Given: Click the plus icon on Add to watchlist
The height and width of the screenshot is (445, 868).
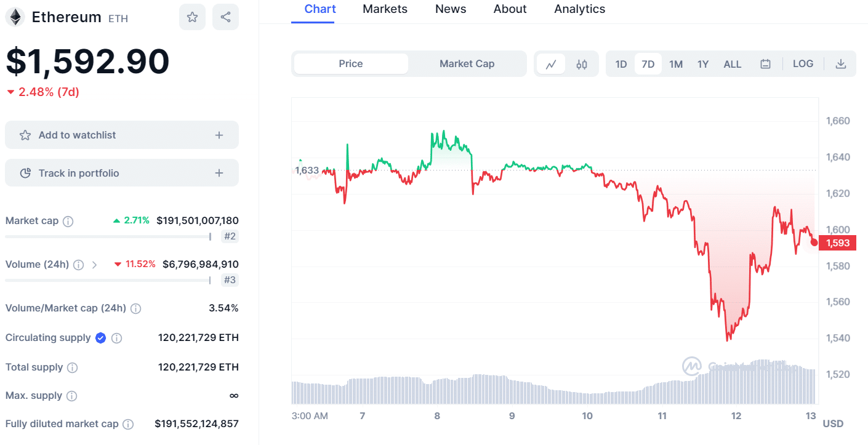Looking at the screenshot, I should click(x=219, y=135).
